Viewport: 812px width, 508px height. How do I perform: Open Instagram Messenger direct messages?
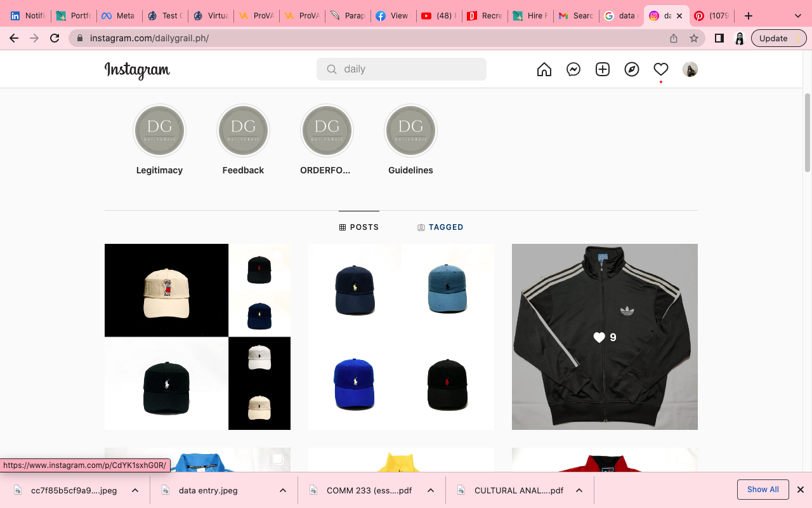(x=573, y=69)
